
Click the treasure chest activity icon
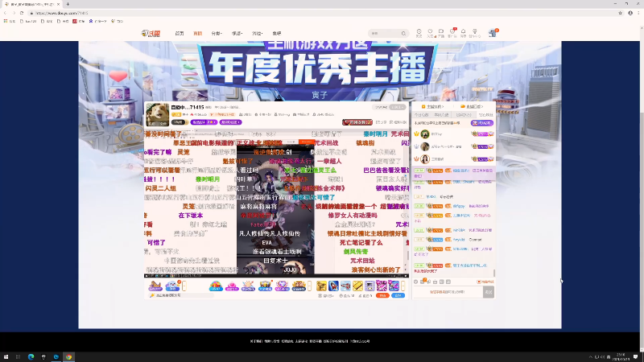click(x=266, y=286)
